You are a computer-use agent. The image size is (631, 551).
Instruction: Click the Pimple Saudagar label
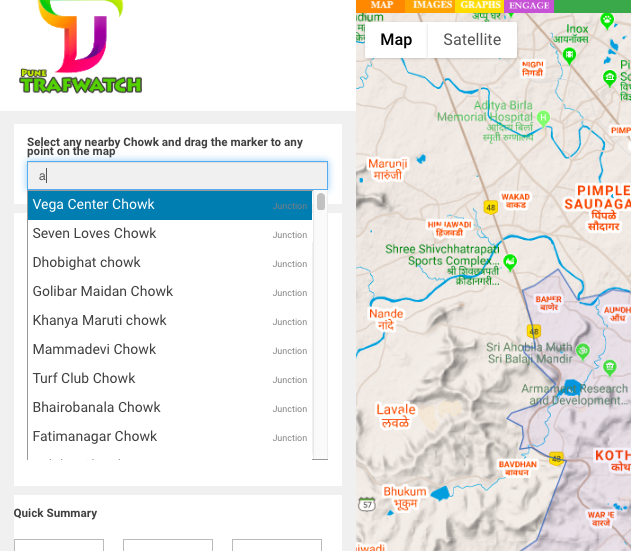pyautogui.click(x=598, y=208)
